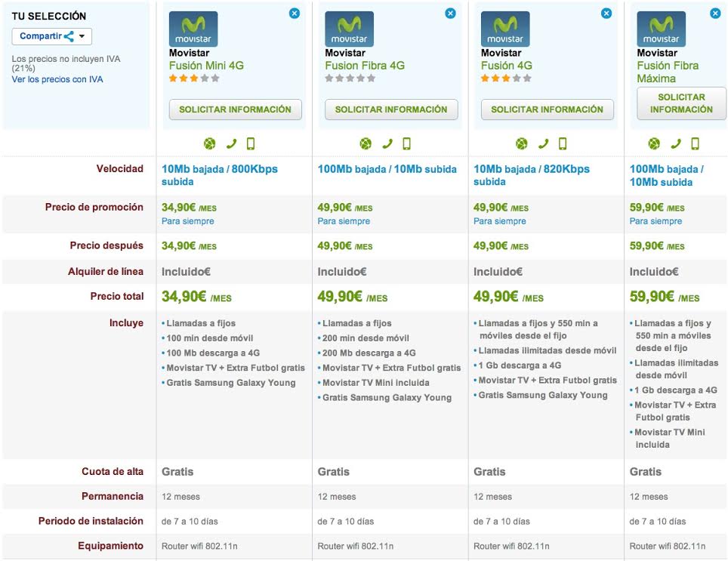Click the Precio de promoción row label

pos(94,208)
